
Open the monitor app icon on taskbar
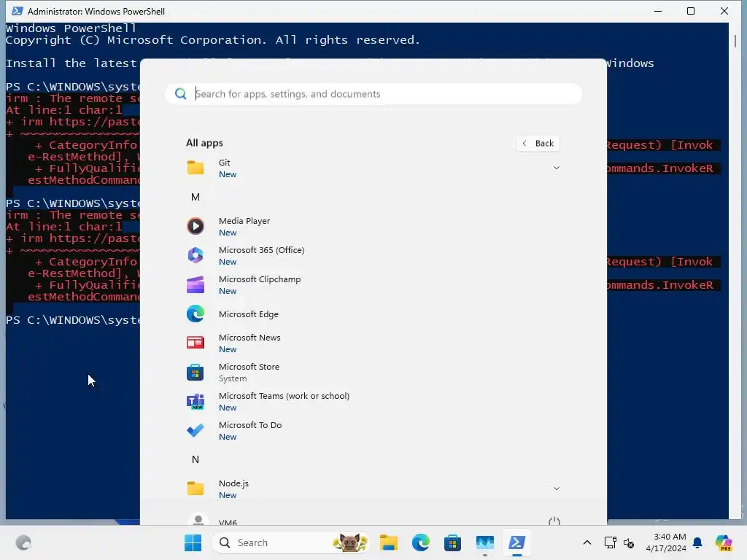[485, 542]
